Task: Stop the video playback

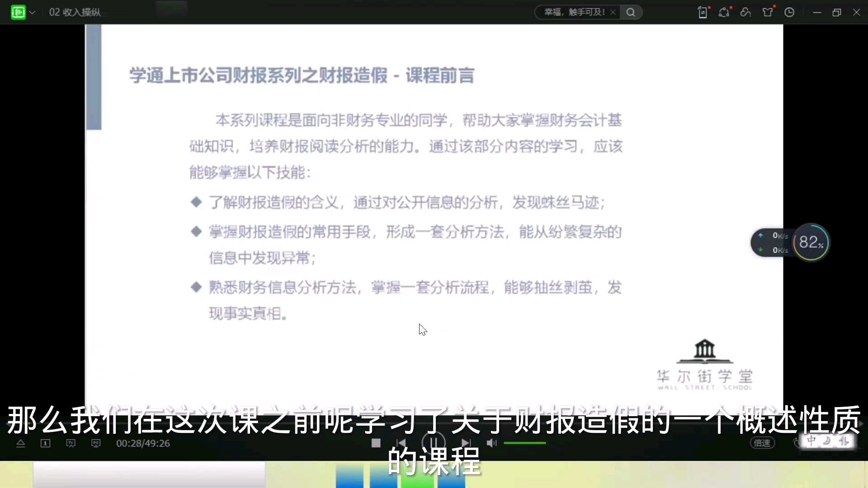Action: pos(376,443)
